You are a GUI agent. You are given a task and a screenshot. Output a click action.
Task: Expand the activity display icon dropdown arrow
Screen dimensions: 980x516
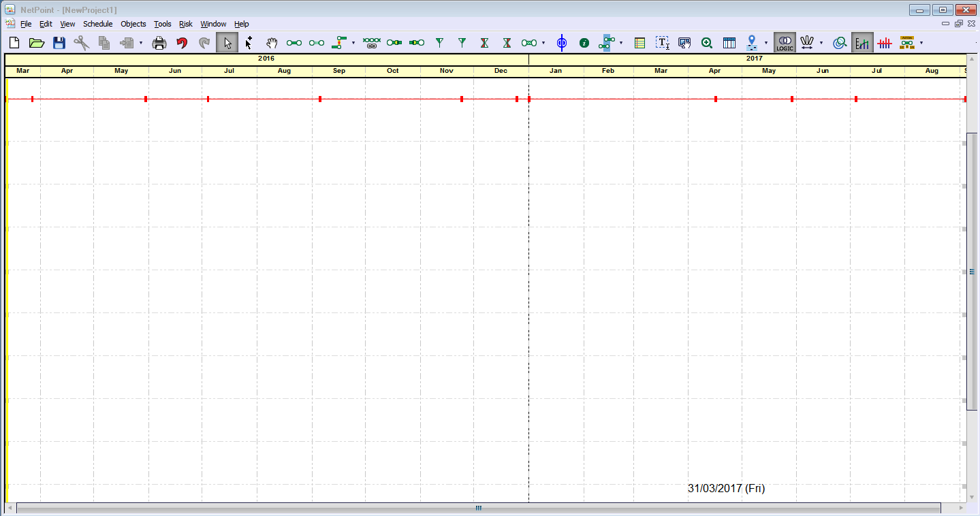coord(921,43)
